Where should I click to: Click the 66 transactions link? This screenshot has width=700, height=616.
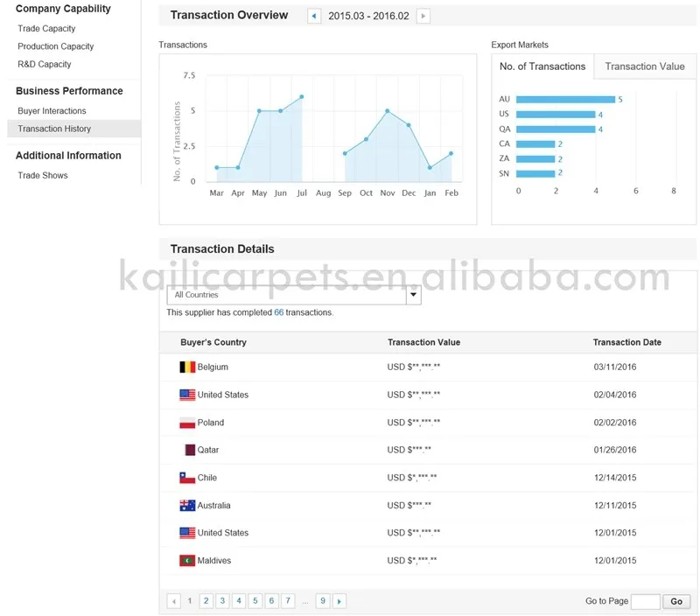pos(278,312)
